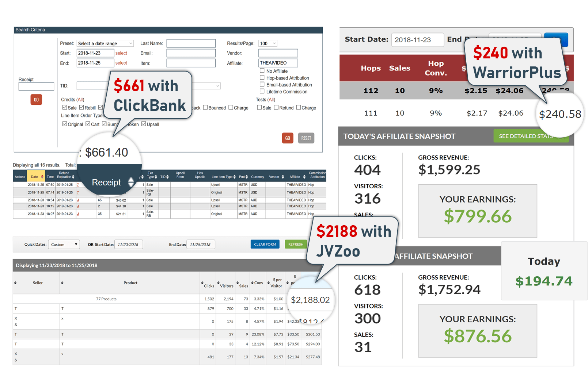The height and width of the screenshot is (392, 588).
Task: Open receipt link in the 07:50 row
Action: [x=78, y=185]
